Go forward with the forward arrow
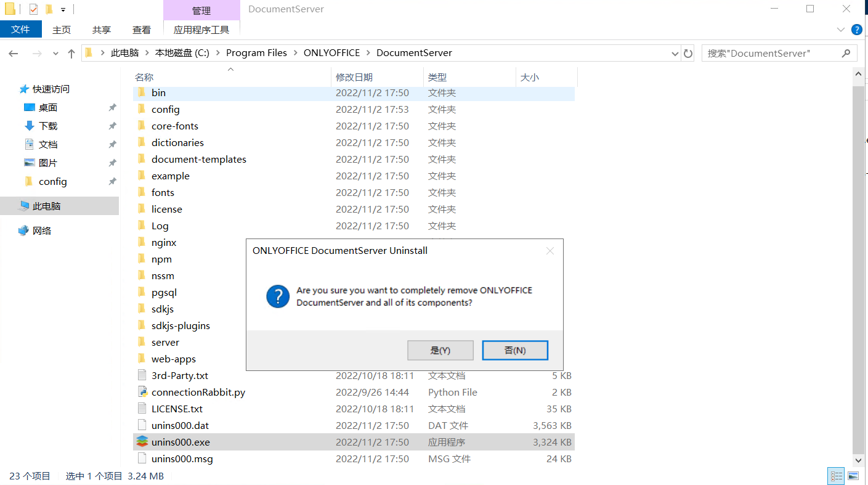Screen dimensions: 868x485 pos(37,54)
